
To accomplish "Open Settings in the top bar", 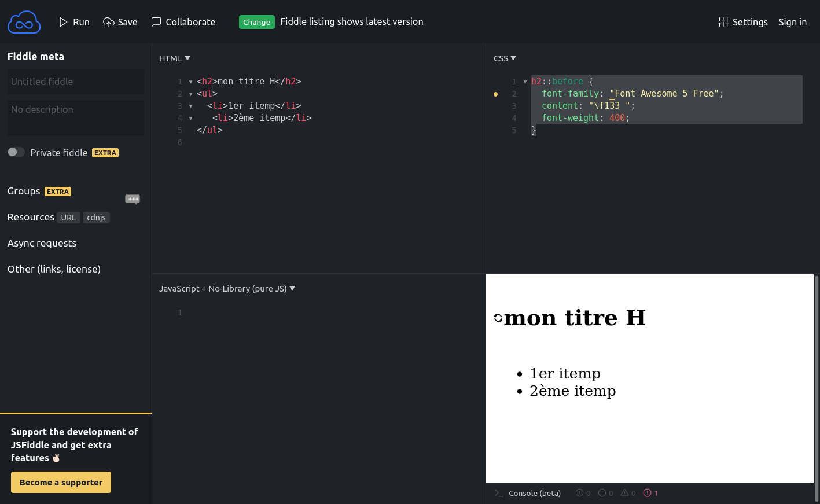I will (x=742, y=22).
